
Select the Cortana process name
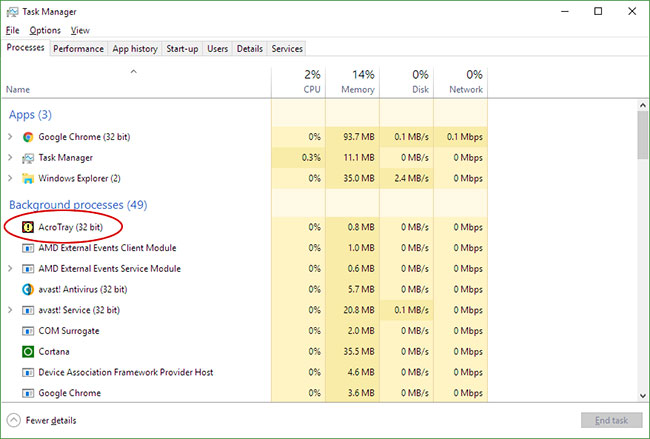(x=54, y=352)
